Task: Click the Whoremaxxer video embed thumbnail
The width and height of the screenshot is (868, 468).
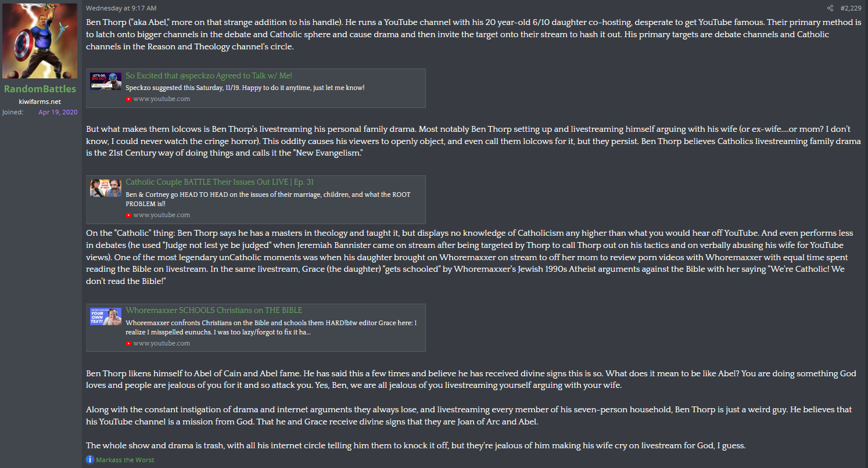Action: (106, 316)
